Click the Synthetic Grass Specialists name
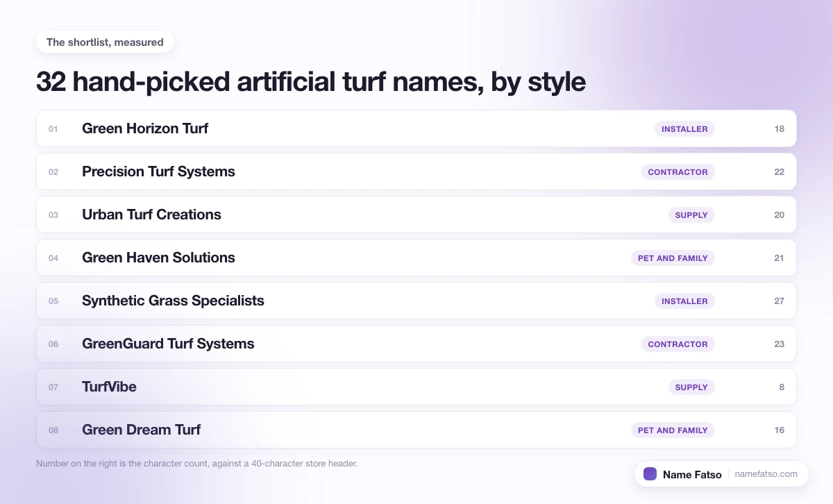This screenshot has height=504, width=833. point(173,301)
